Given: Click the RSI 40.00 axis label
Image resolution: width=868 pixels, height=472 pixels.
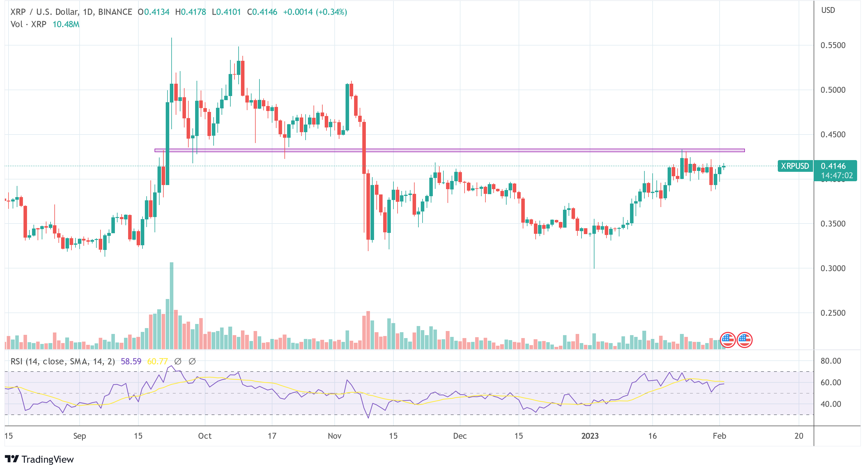Looking at the screenshot, I should (x=831, y=404).
